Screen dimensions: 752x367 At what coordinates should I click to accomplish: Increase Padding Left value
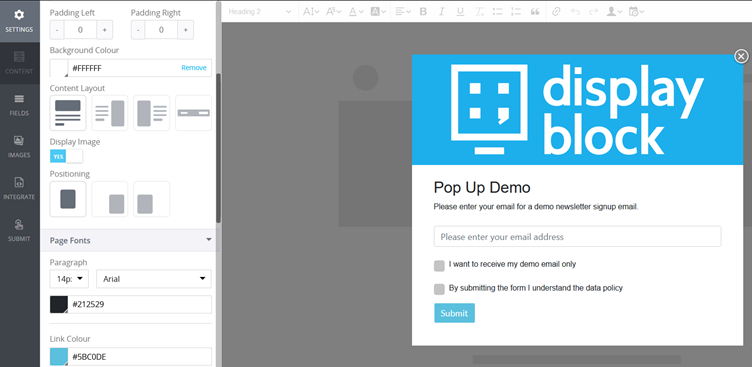(105, 30)
